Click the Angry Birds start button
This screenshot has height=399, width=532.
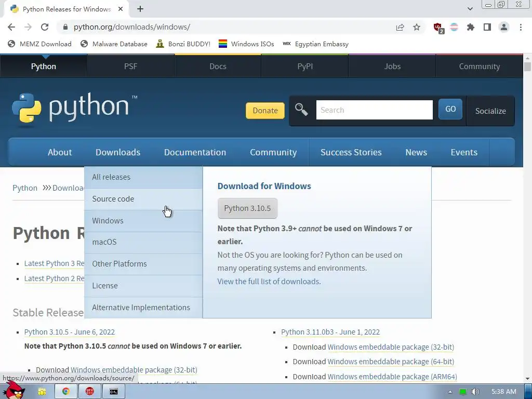[x=14, y=391]
